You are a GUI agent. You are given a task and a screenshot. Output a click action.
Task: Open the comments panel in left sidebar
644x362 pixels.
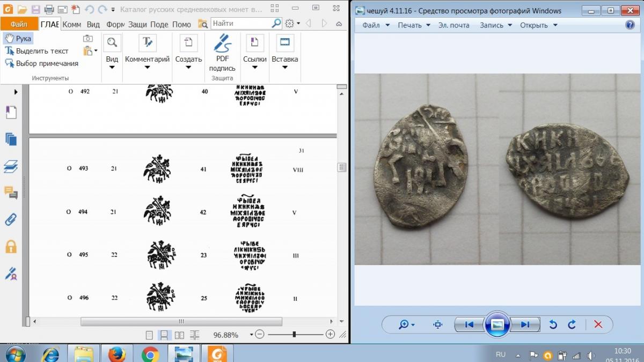tap(11, 193)
